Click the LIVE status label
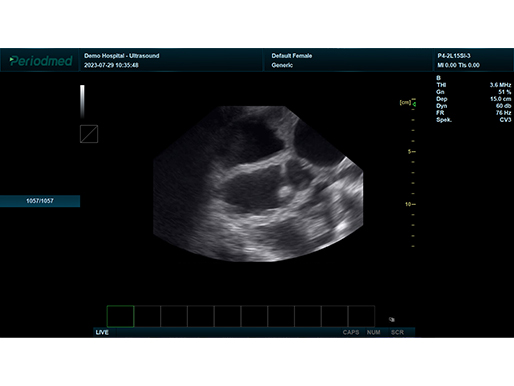The image size is (514, 386). click(x=102, y=332)
